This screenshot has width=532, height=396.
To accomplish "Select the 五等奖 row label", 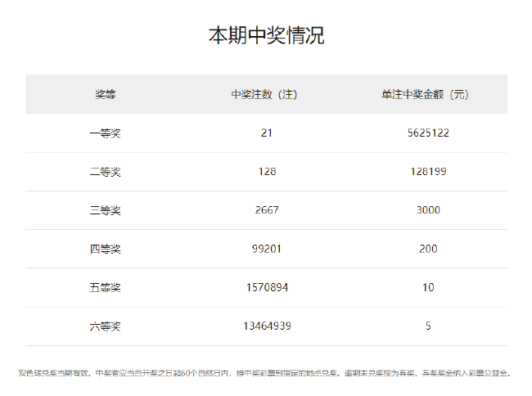I will point(105,288).
